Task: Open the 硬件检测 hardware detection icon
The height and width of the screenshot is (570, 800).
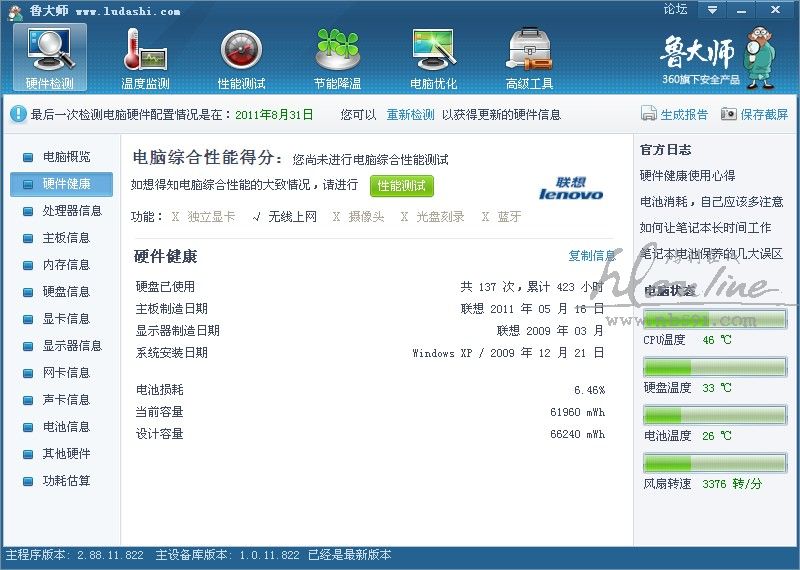Action: 49,50
